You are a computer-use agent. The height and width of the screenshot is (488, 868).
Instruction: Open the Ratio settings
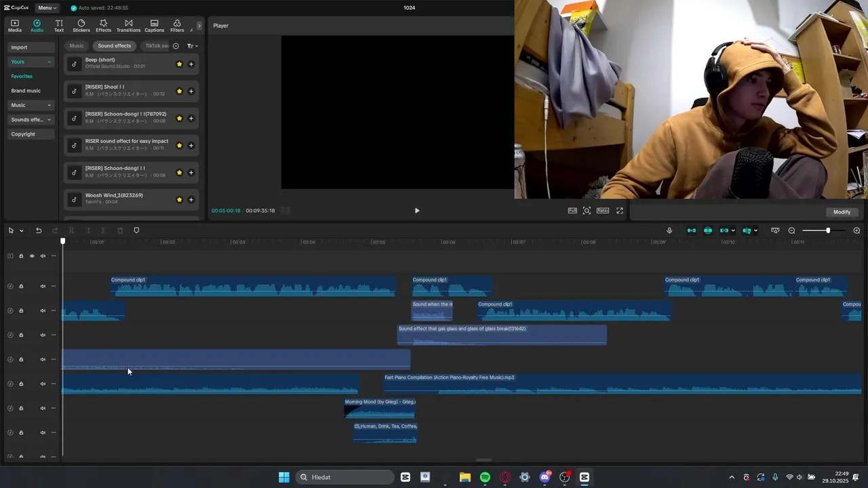pos(603,211)
